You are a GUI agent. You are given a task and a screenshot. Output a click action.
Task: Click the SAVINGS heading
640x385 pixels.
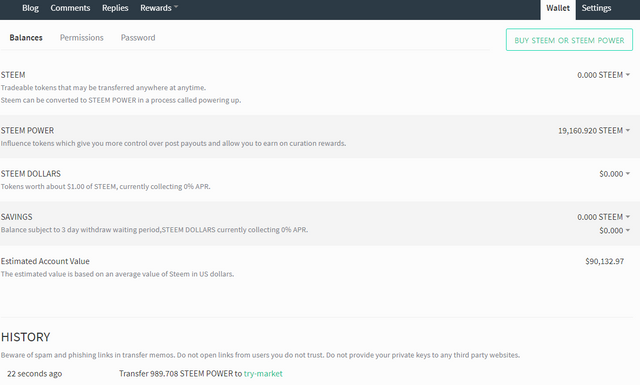point(16,217)
